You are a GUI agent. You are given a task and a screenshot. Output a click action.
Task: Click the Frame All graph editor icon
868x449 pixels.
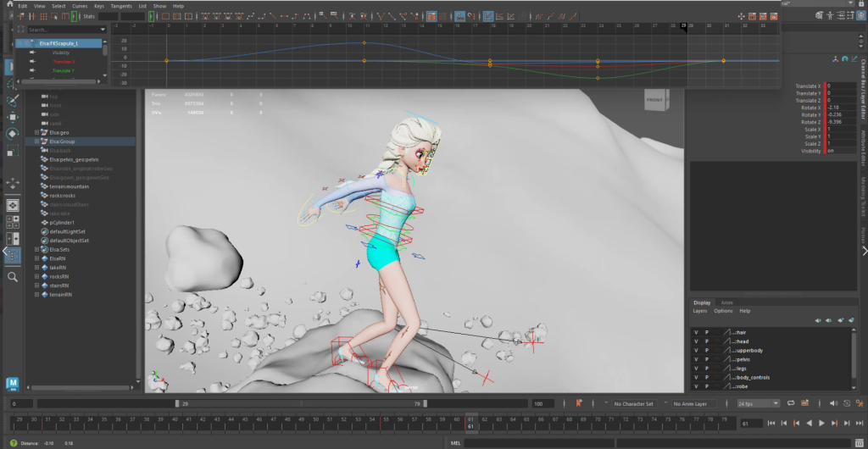(x=165, y=17)
